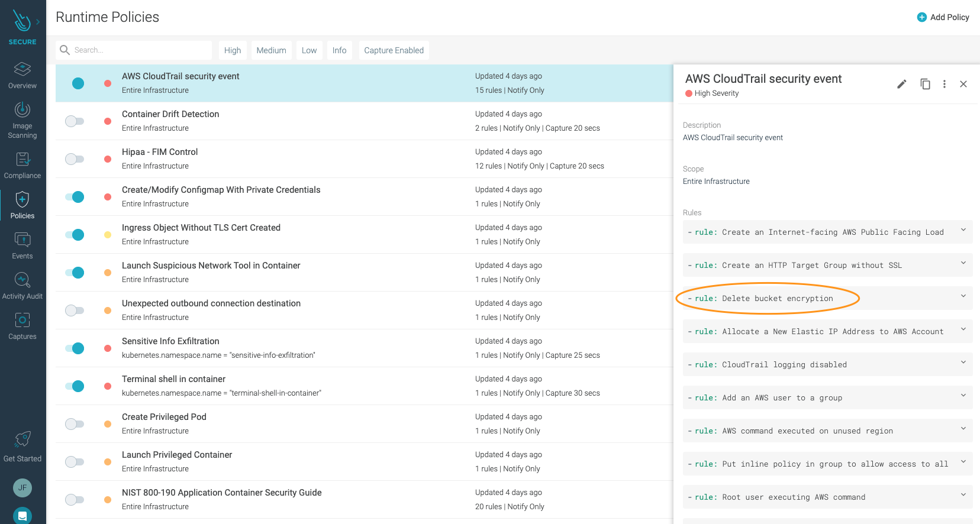This screenshot has width=980, height=524.
Task: Filter by Capture Enabled
Action: (x=394, y=50)
